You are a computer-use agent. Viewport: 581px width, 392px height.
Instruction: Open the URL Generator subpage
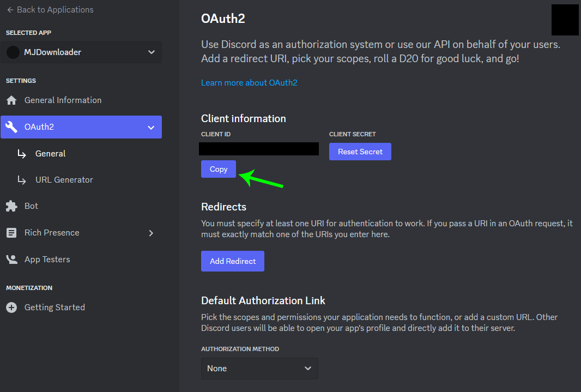pos(64,180)
